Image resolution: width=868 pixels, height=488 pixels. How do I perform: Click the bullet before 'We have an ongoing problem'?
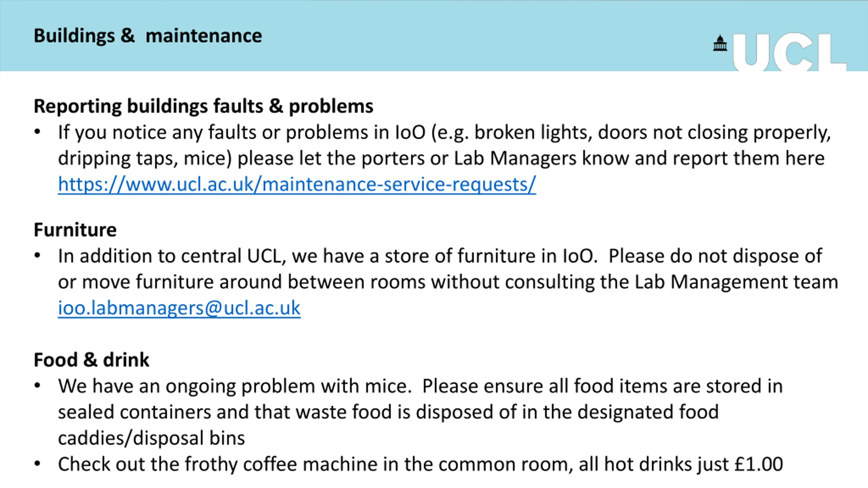point(37,386)
